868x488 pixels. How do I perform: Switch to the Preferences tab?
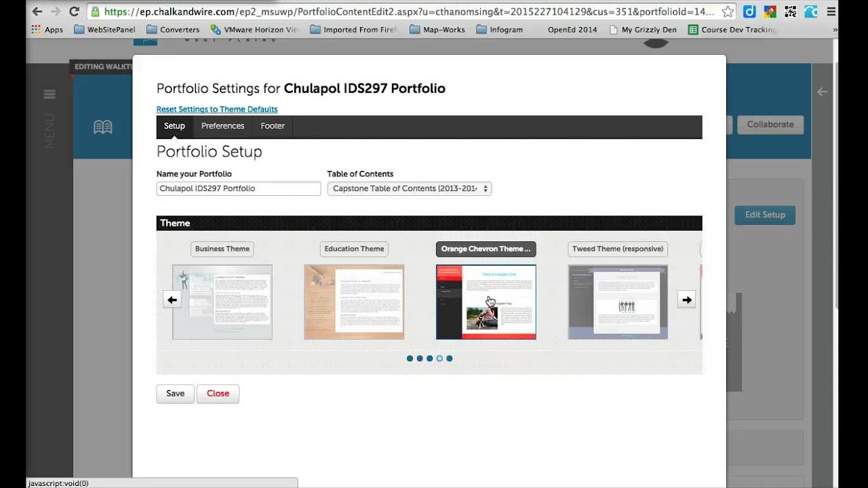[x=222, y=126]
